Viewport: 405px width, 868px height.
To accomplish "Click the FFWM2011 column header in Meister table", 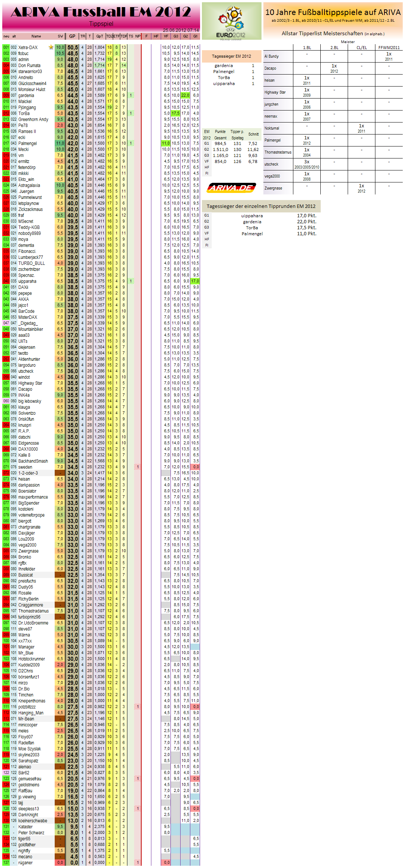I will click(x=389, y=48).
